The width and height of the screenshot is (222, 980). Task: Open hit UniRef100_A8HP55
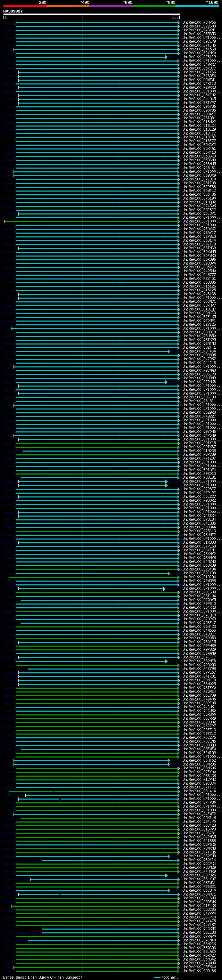[199, 23]
